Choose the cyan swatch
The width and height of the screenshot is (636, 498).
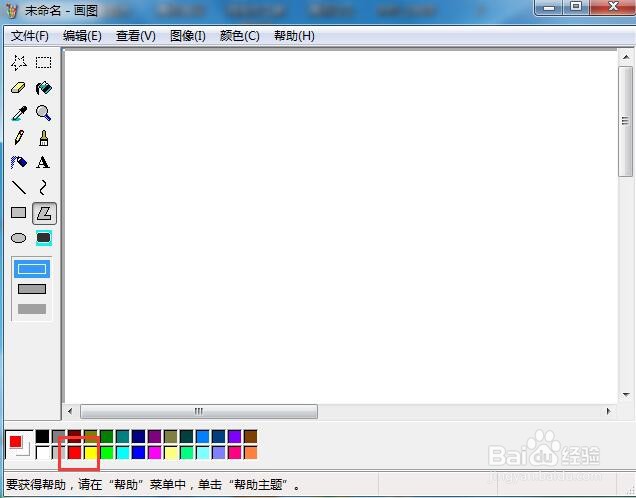point(122,452)
